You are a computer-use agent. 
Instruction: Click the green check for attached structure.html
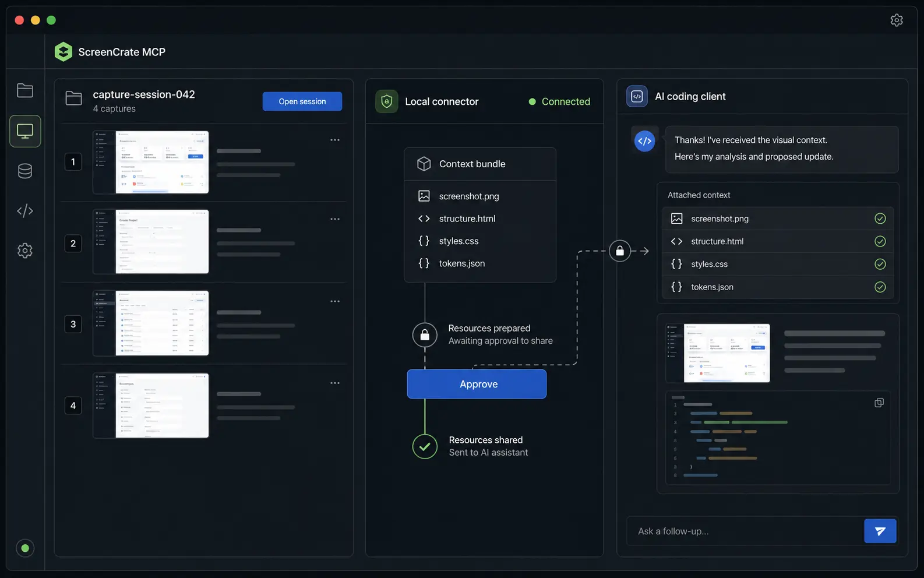pos(880,241)
